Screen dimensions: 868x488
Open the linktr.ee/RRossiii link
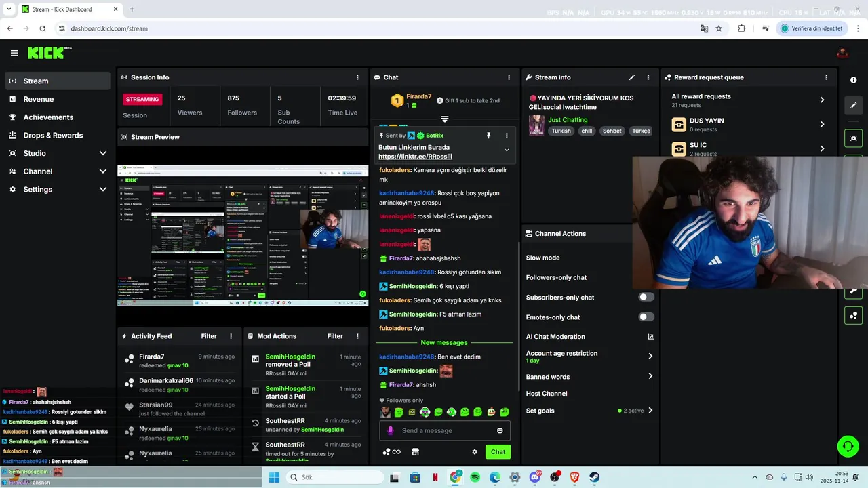click(415, 157)
